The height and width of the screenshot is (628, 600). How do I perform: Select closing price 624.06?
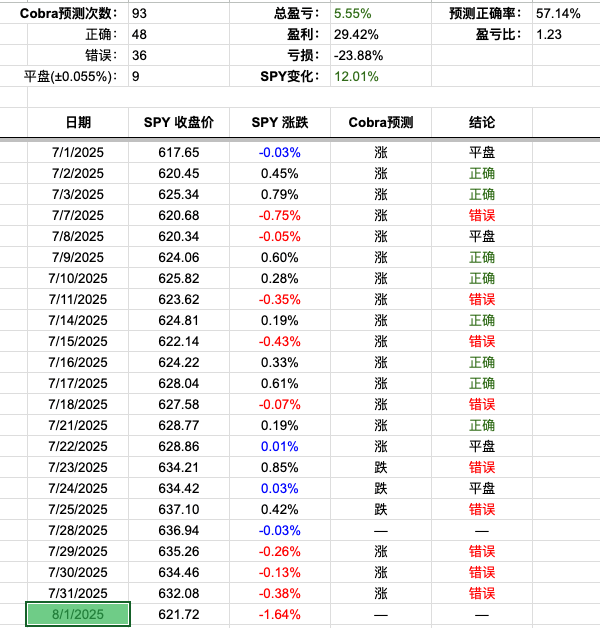179,257
